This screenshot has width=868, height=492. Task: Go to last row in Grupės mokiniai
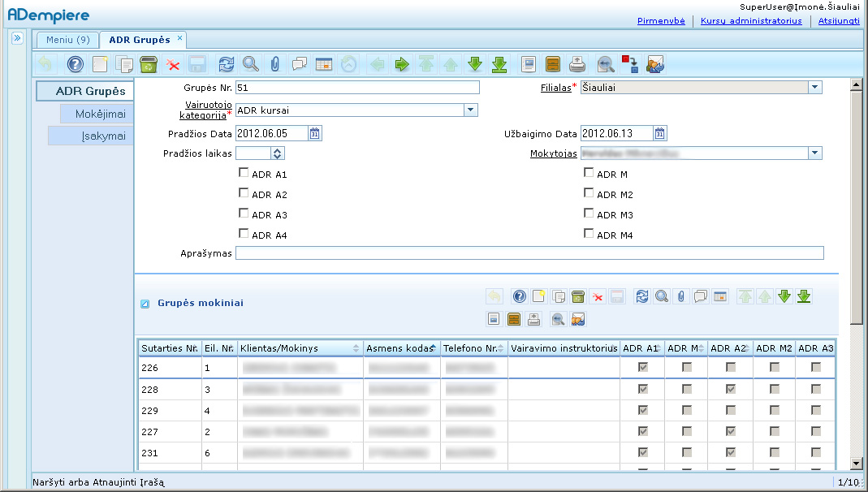click(804, 296)
